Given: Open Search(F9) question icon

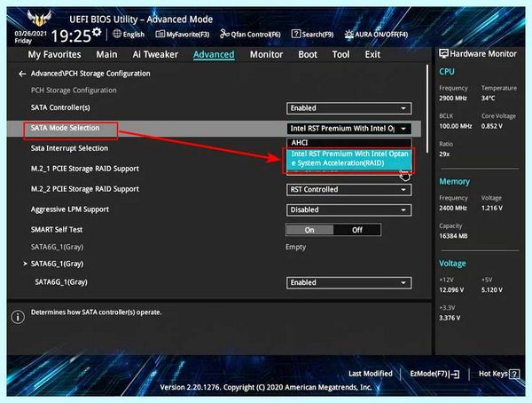Looking at the screenshot, I should pyautogui.click(x=296, y=34).
